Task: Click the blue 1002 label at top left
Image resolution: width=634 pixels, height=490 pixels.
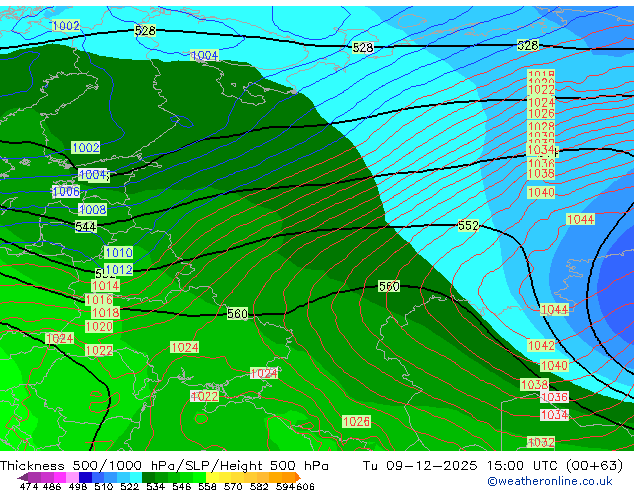Action: (x=66, y=26)
